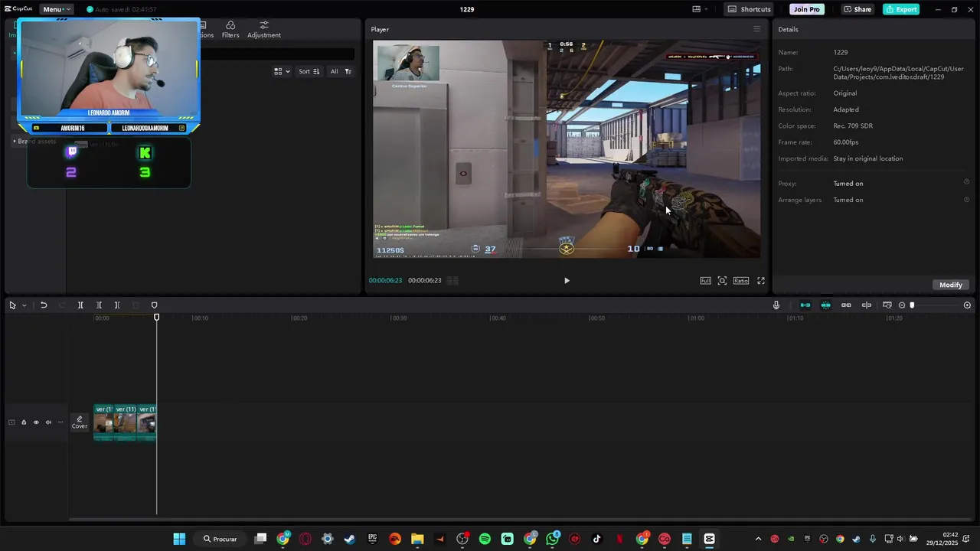The height and width of the screenshot is (551, 980).
Task: Open the CapCut Menu dropdown
Action: 57,9
